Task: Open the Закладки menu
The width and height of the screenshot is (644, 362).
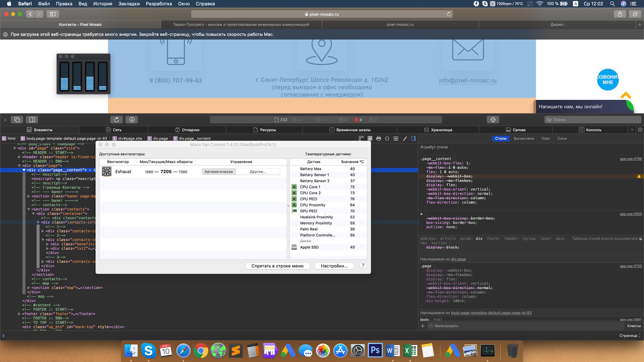Action: tap(129, 4)
